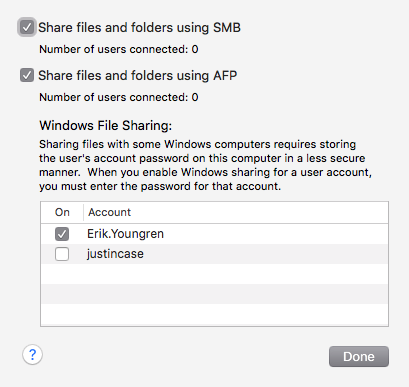
Task: Sort by the On column header
Action: pos(62,212)
